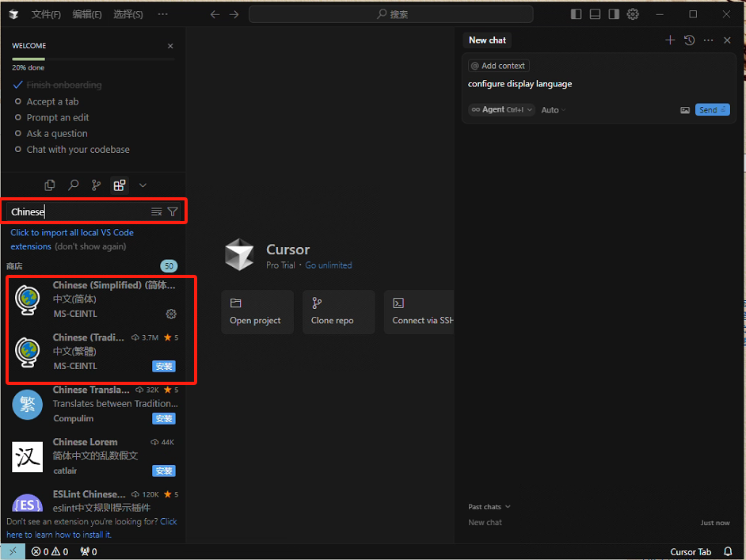
Task: Go back with the left arrow
Action: click(215, 14)
